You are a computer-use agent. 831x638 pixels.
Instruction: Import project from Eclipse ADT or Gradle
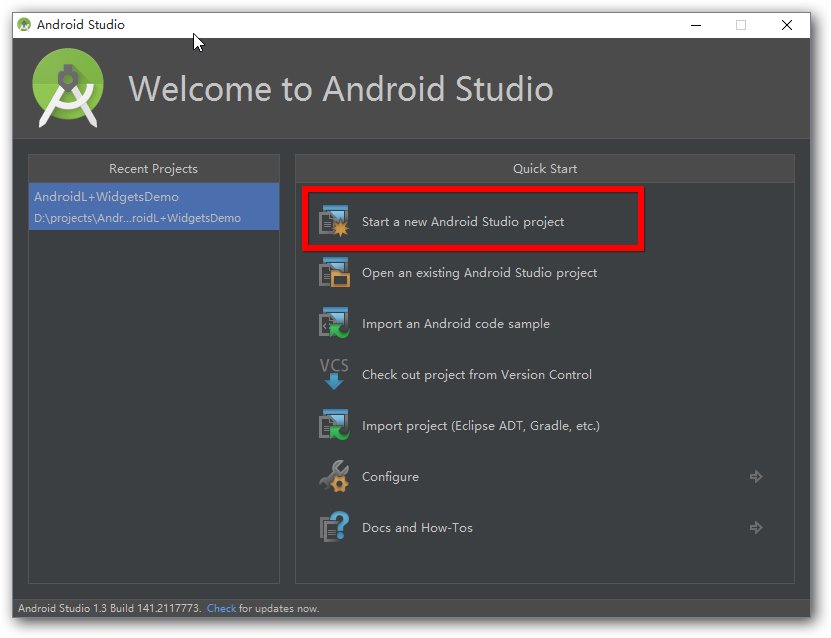[x=481, y=426]
